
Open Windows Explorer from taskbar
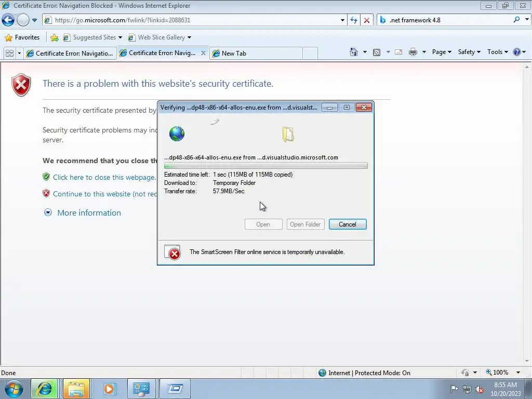point(76,389)
